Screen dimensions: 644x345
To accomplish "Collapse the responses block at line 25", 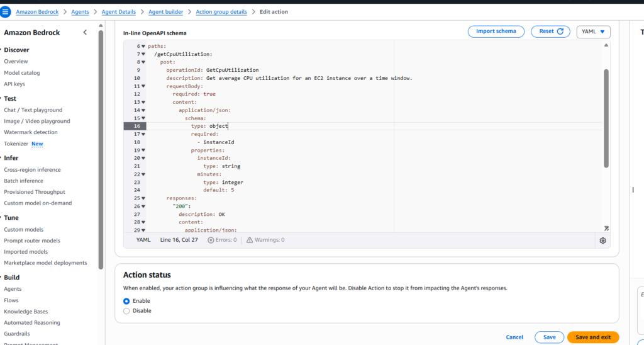I will 143,198.
